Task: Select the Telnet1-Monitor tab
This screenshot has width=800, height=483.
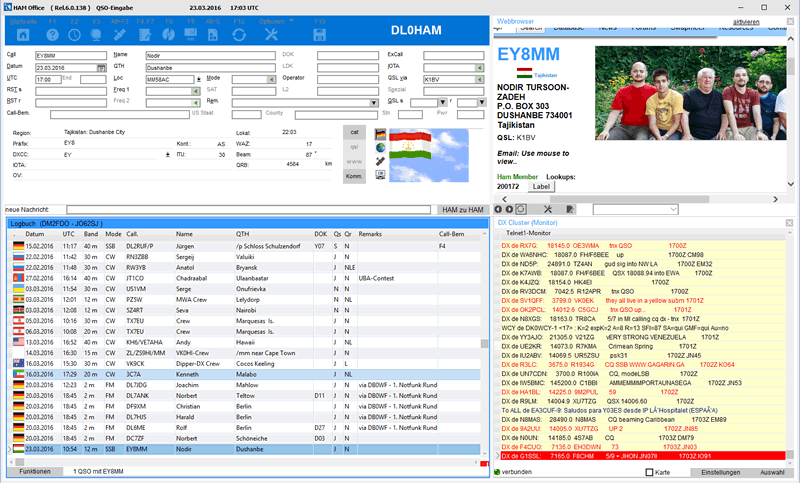Action: tap(531, 231)
